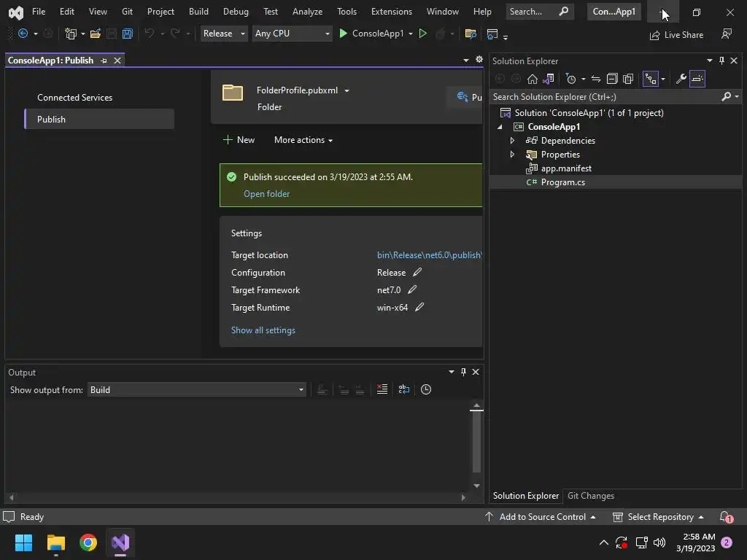Image resolution: width=747 pixels, height=560 pixels.
Task: Open the More actions dropdown
Action: [x=303, y=139]
